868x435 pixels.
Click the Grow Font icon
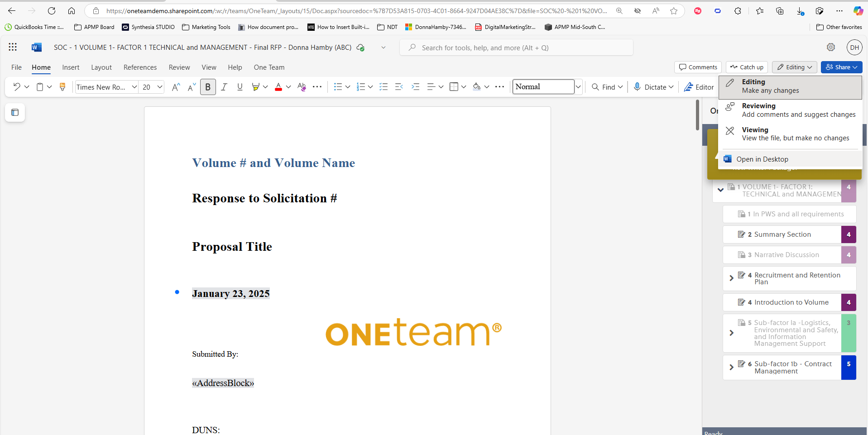coord(176,87)
